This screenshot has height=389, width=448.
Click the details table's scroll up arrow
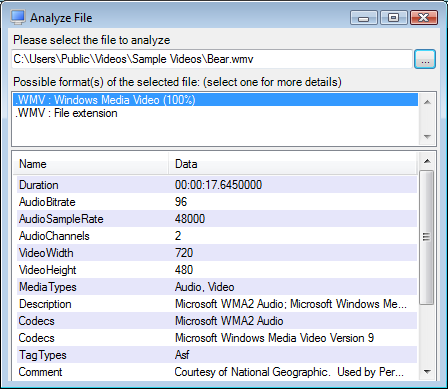click(x=427, y=161)
